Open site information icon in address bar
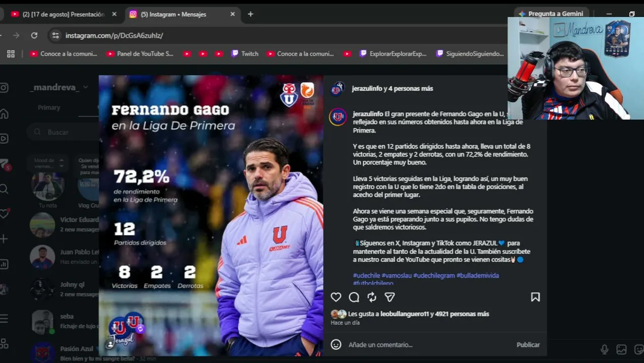This screenshot has height=363, width=644. point(55,35)
